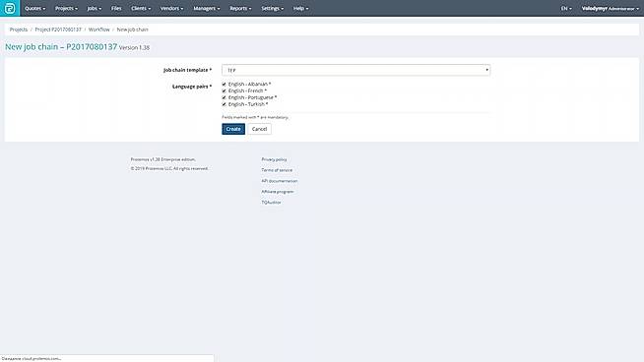Uncheck the English - Portuguese language pair
The height and width of the screenshot is (362, 644).
[225, 97]
